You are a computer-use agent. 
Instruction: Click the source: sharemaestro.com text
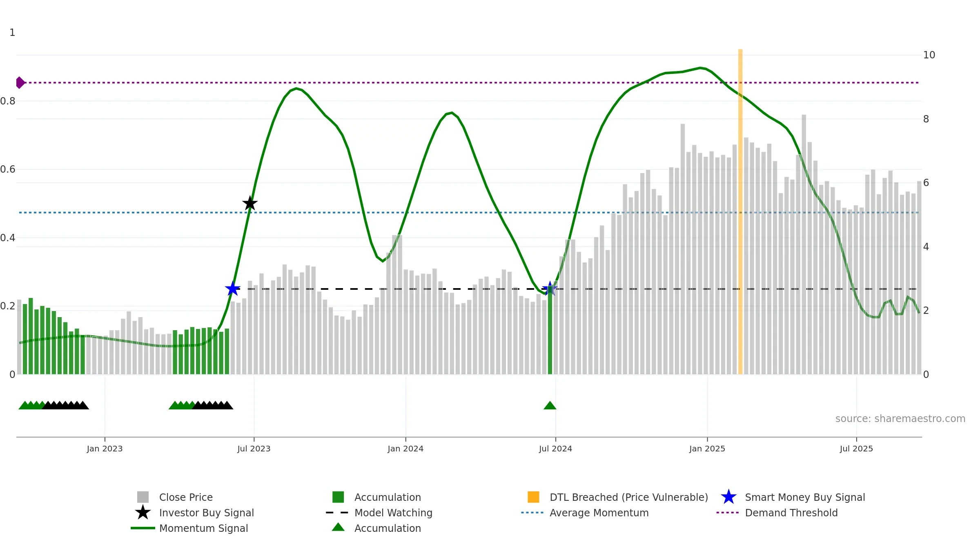tap(900, 419)
